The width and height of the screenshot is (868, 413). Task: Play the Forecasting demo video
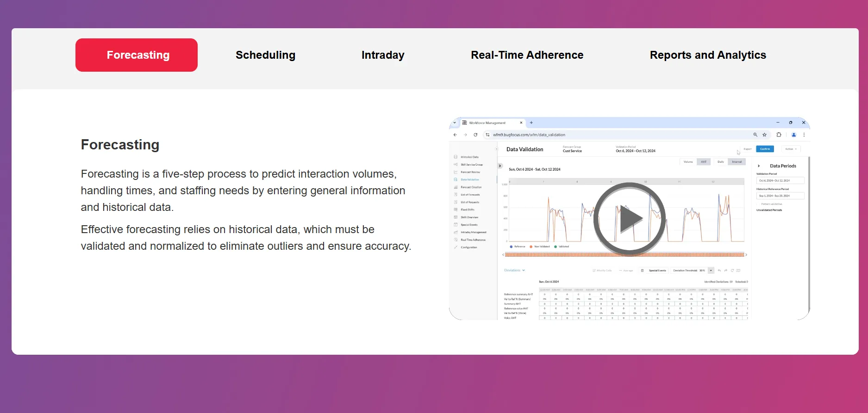[x=629, y=219]
